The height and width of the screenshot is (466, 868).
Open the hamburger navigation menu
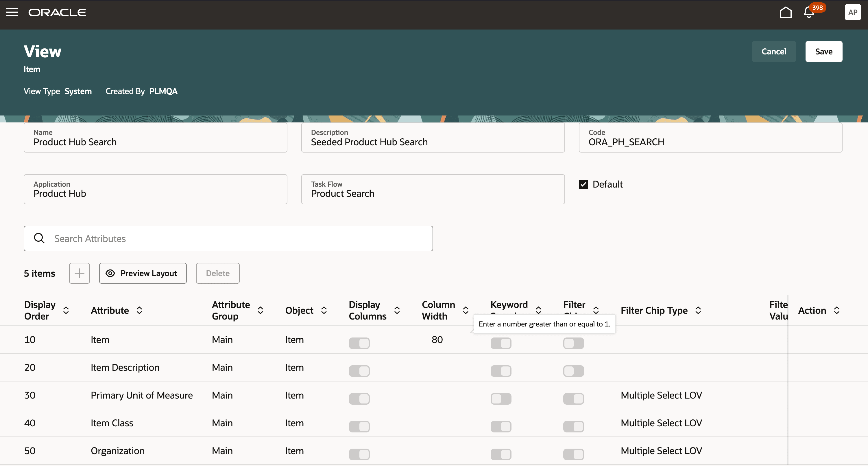click(12, 12)
